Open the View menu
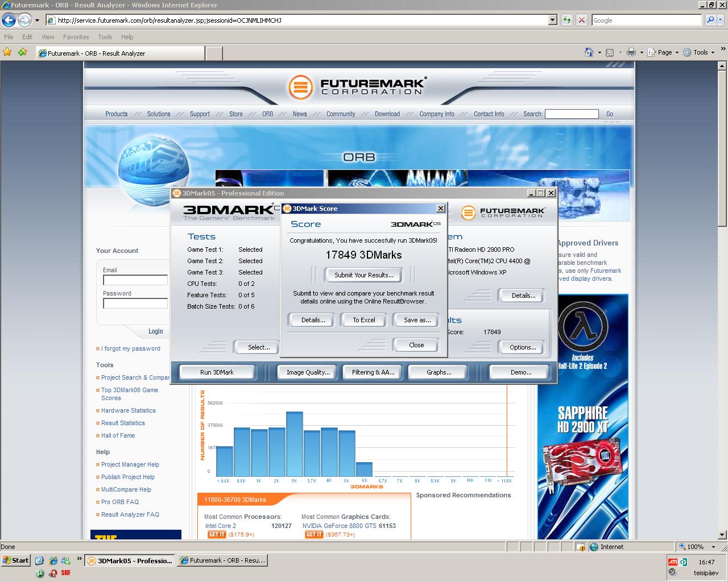This screenshot has height=582, width=728. [48, 37]
